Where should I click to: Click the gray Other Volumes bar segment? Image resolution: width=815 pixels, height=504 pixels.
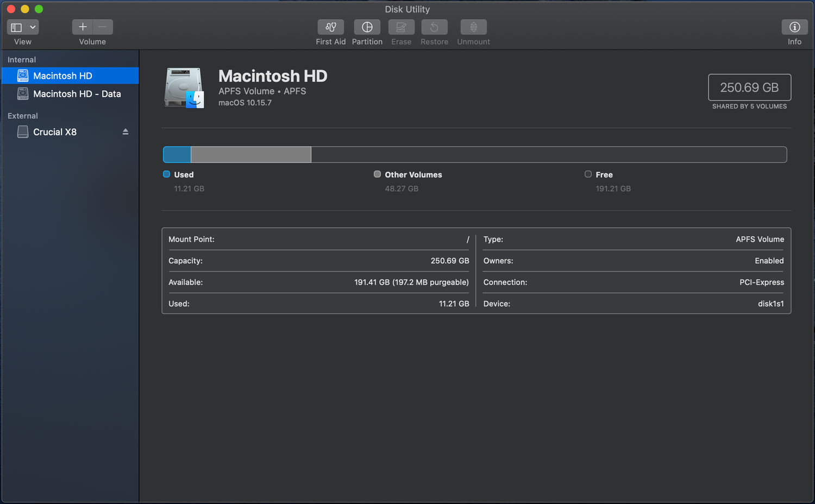(x=251, y=155)
